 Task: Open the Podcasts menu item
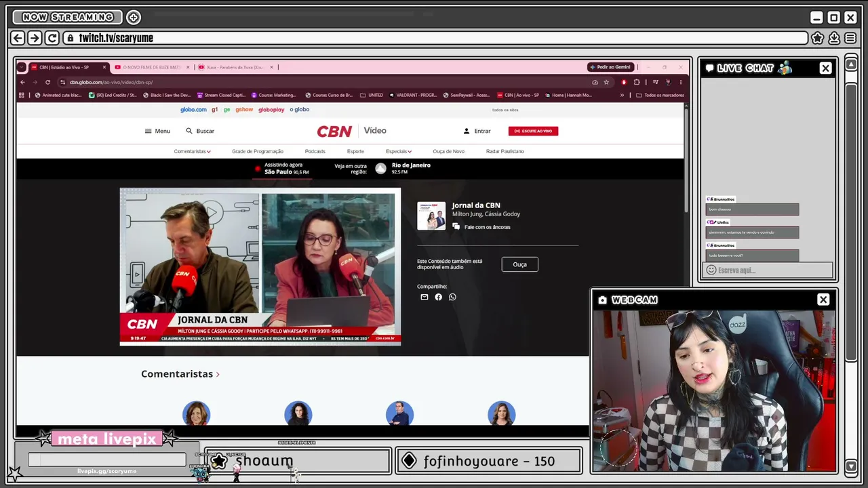[315, 152]
